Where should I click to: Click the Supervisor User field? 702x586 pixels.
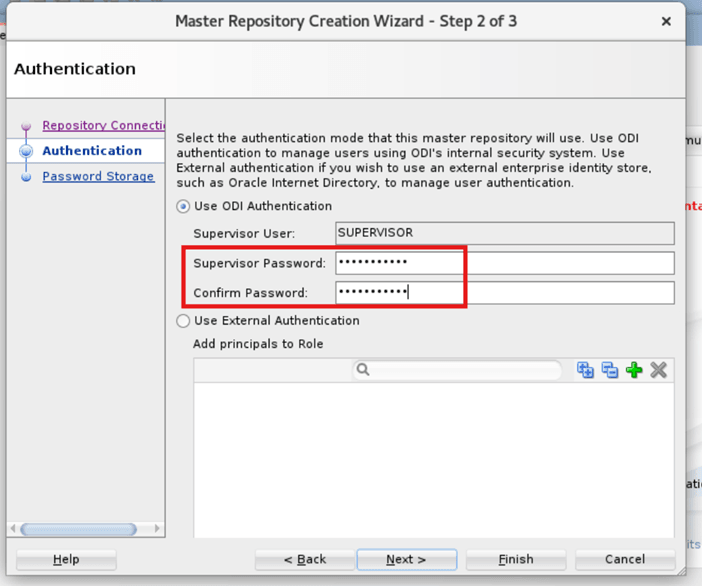click(505, 233)
